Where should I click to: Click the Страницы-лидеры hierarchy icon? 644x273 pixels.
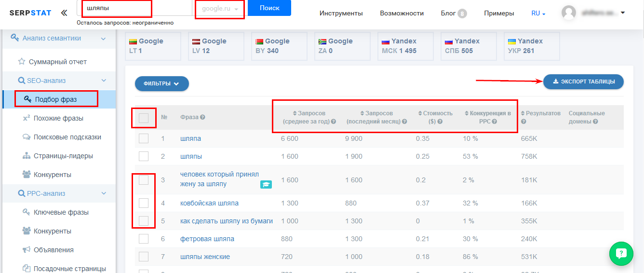(27, 156)
